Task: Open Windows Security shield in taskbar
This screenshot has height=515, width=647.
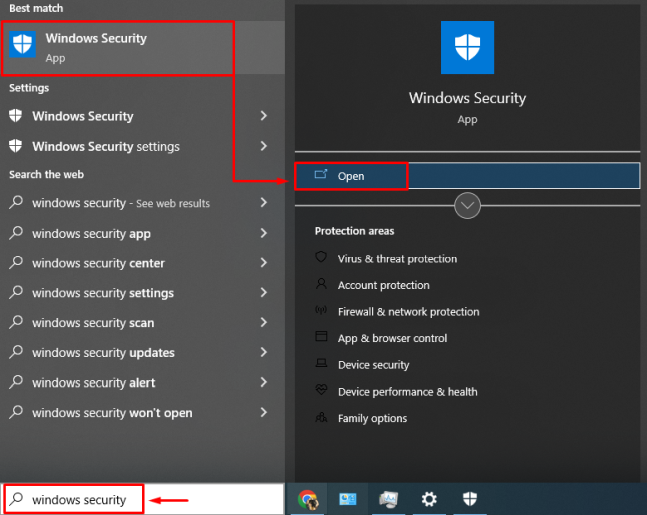Action: coord(470,499)
